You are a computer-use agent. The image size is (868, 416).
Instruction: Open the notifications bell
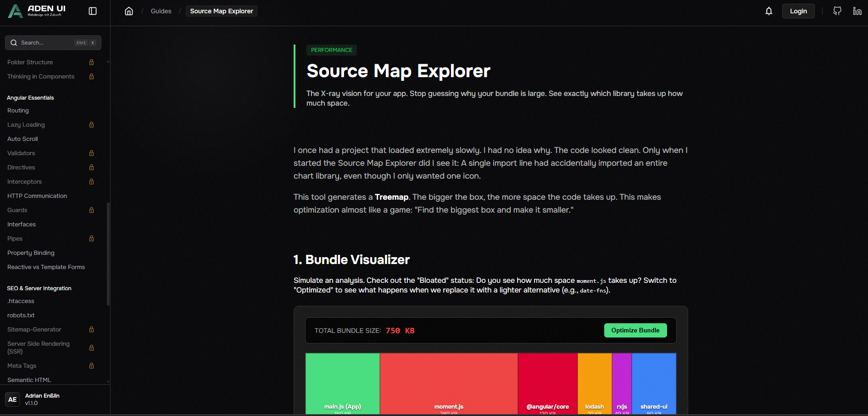click(x=768, y=11)
